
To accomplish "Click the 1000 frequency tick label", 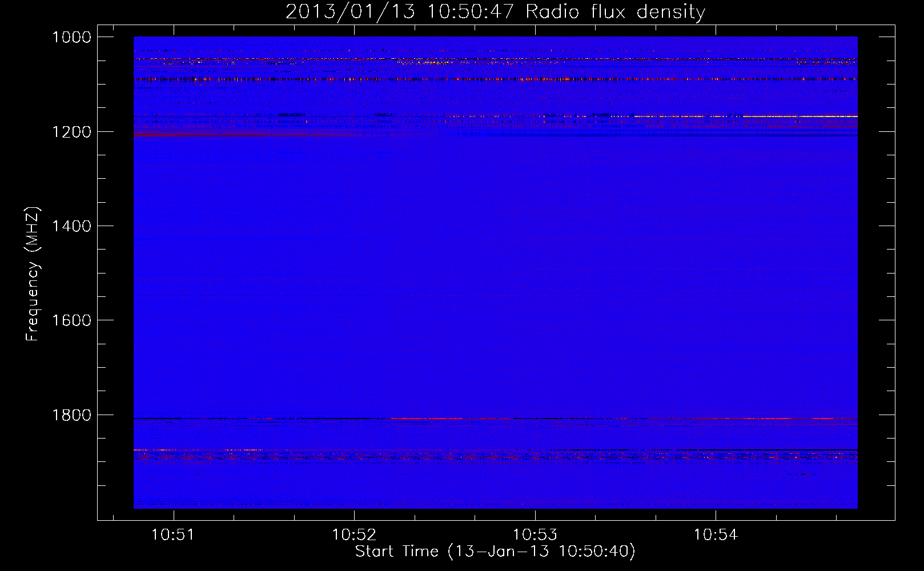I will [x=71, y=37].
